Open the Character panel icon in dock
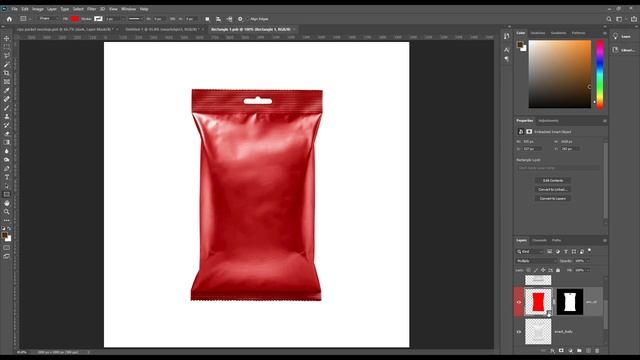Viewport: 640px width, 360px height. click(507, 50)
